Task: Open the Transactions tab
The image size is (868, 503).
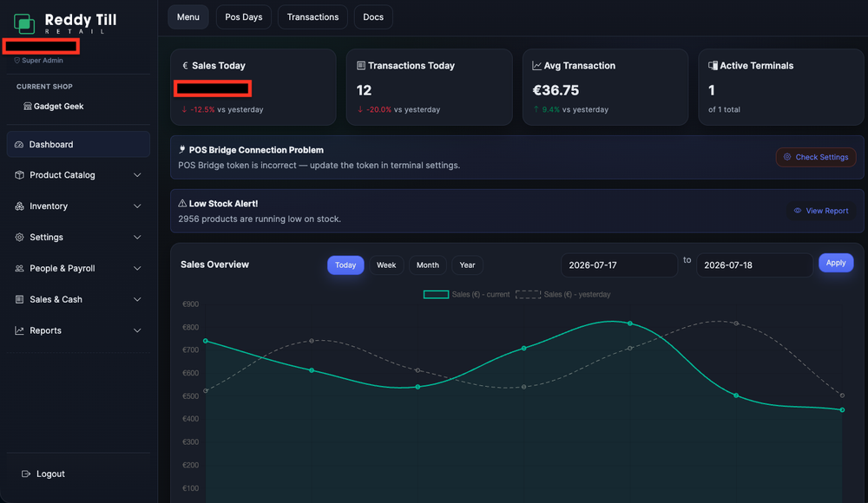Action: (312, 17)
